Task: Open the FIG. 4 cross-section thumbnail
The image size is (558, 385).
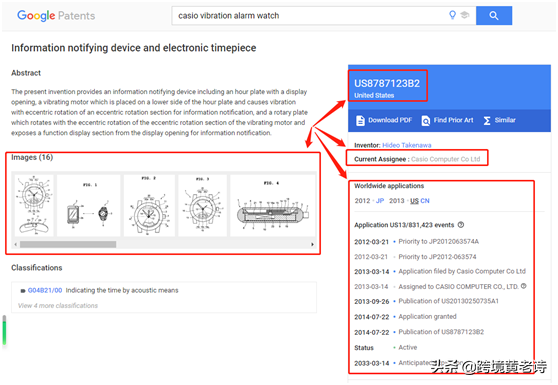Action: coord(273,205)
